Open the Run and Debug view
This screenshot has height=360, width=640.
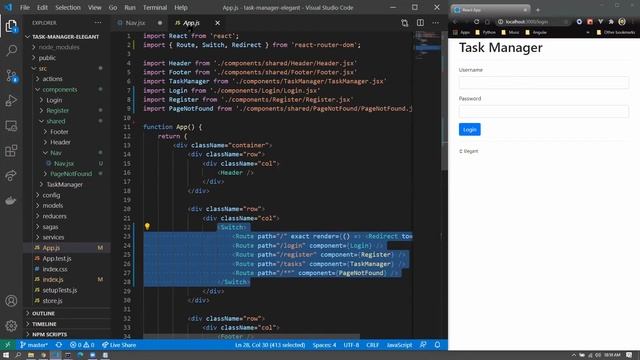pos(11,100)
